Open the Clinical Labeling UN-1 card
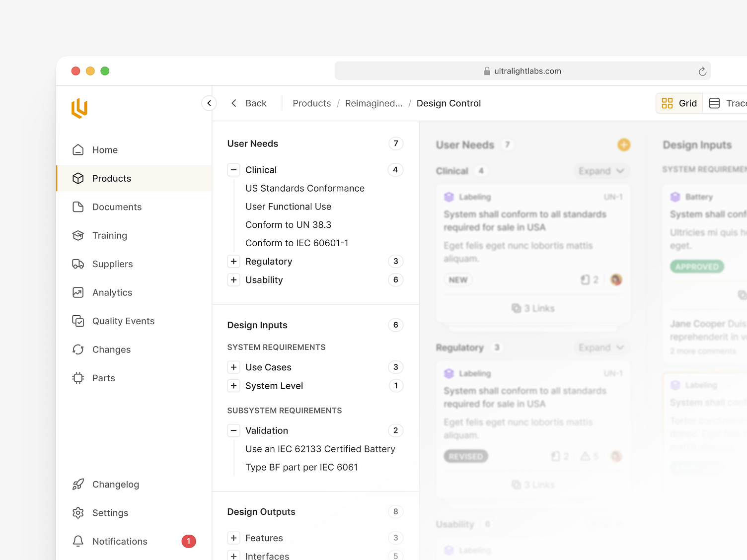 [x=533, y=253]
